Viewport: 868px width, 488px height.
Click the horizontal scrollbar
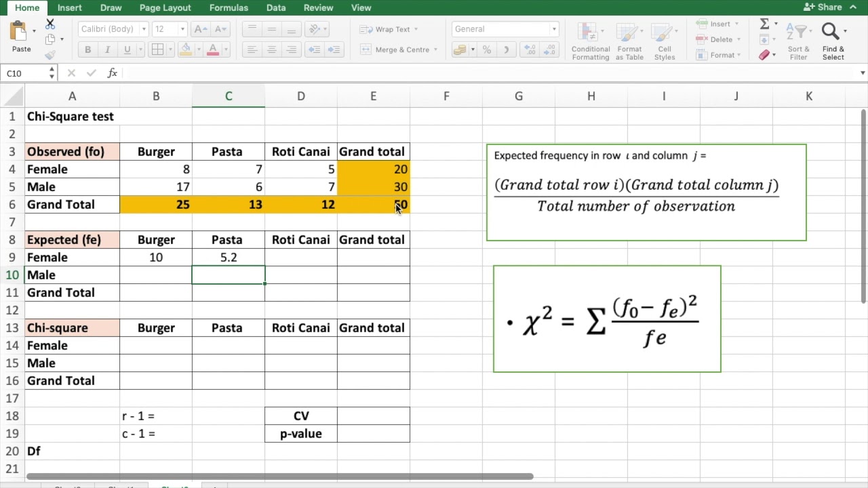[x=279, y=476]
